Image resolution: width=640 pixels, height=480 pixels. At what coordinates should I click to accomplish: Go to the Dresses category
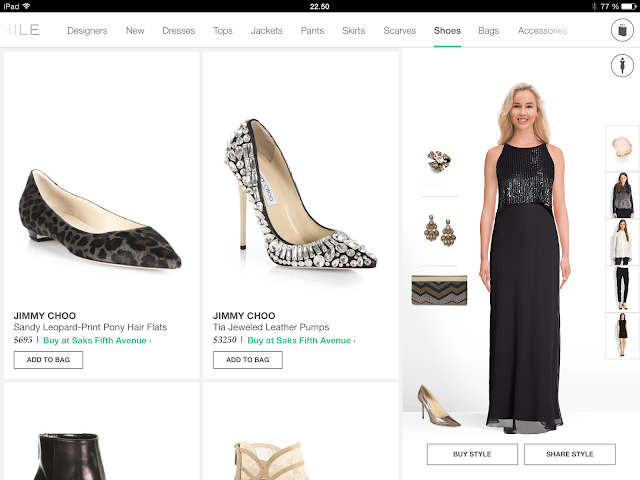[179, 31]
